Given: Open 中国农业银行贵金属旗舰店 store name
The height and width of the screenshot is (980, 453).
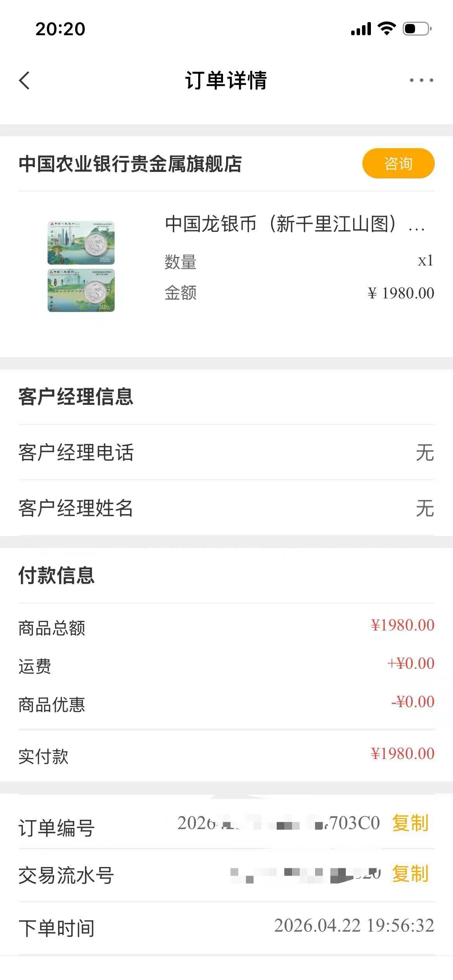Looking at the screenshot, I should (130, 164).
